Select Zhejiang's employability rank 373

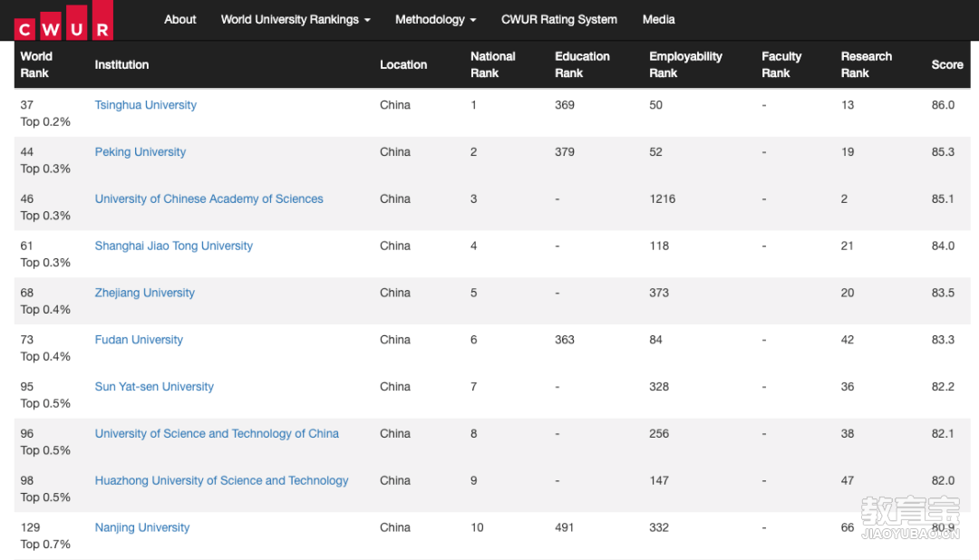coord(659,293)
